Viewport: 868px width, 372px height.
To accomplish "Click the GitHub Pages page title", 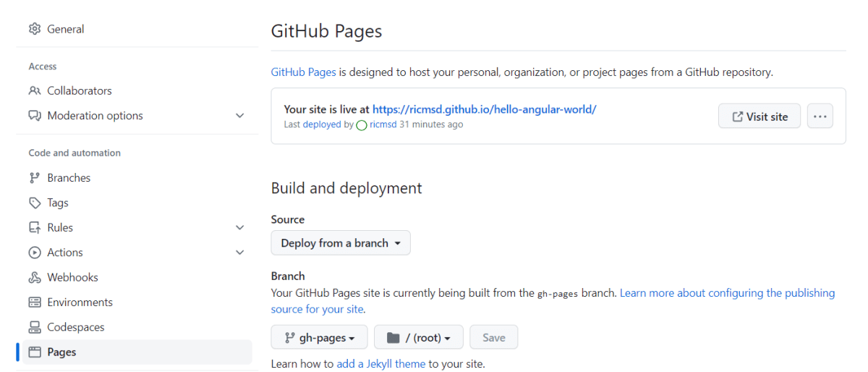I will 326,31.
